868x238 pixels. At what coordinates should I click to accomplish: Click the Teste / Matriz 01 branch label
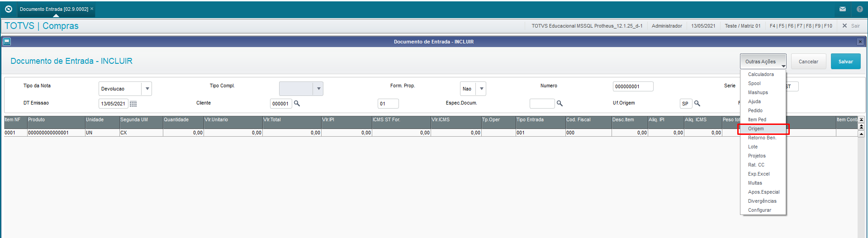743,26
